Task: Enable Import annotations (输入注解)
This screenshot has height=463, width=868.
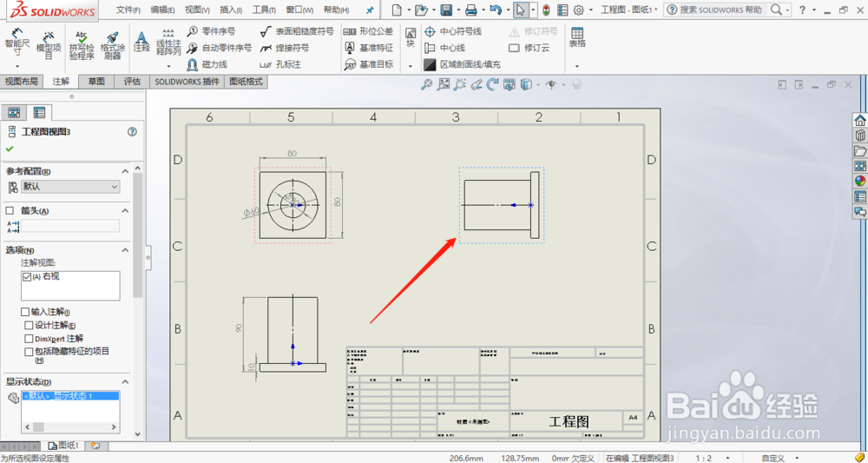Action: 25,313
